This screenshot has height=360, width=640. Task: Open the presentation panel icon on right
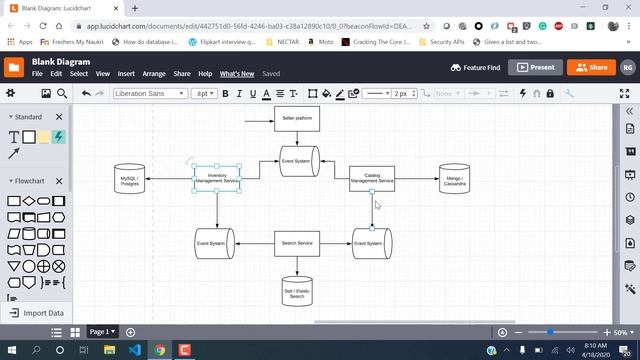coord(630,175)
